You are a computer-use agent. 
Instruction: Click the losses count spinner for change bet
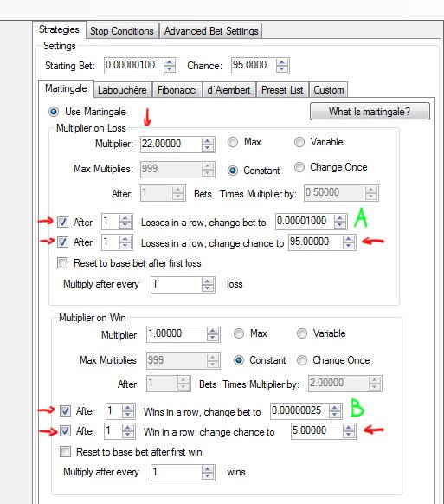tap(125, 222)
